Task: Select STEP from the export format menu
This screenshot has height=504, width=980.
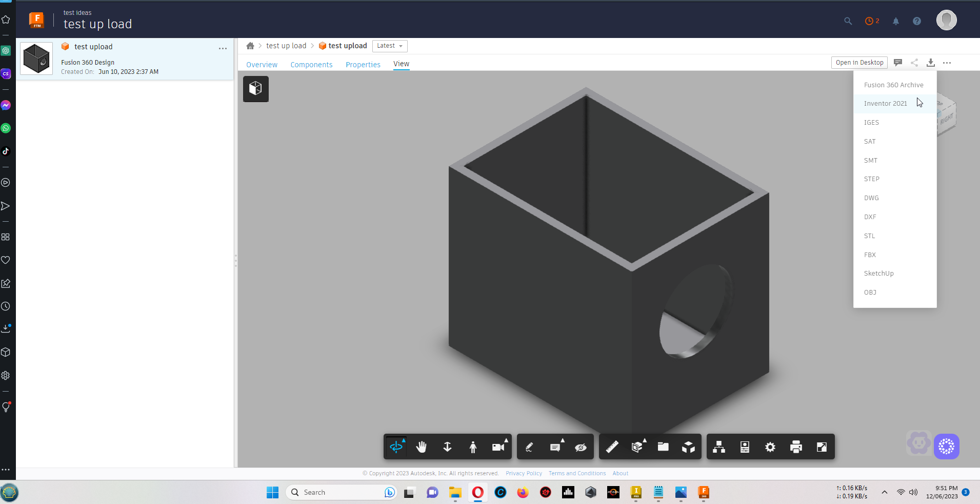Action: coord(872,179)
